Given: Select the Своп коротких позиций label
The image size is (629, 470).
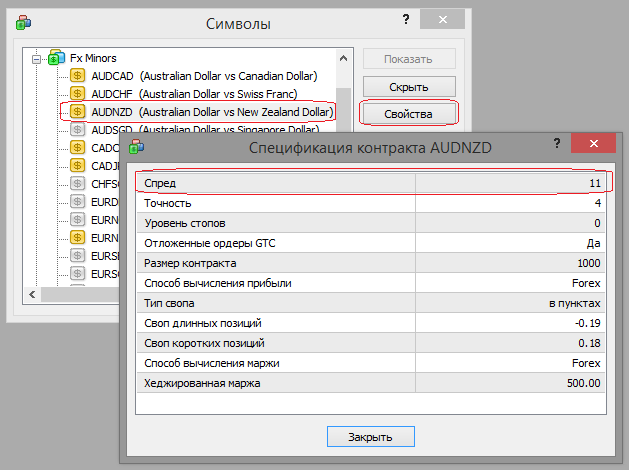Looking at the screenshot, I should pos(204,343).
